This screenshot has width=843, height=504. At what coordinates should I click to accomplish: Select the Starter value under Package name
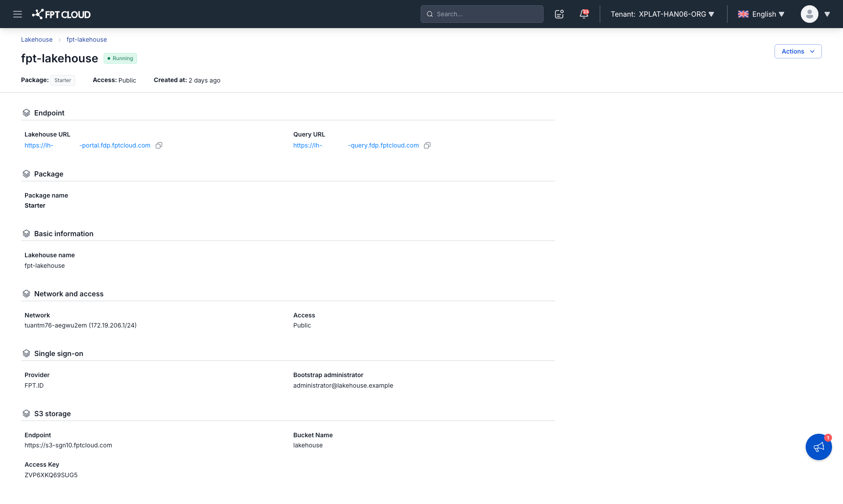(x=35, y=205)
